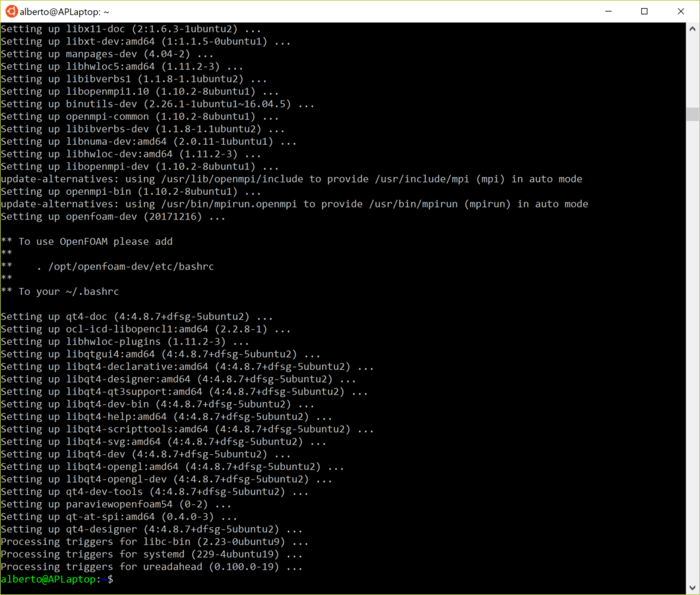Click the 'Processing triggers for ureadahead' line
The width and height of the screenshot is (700, 595).
pos(152,566)
